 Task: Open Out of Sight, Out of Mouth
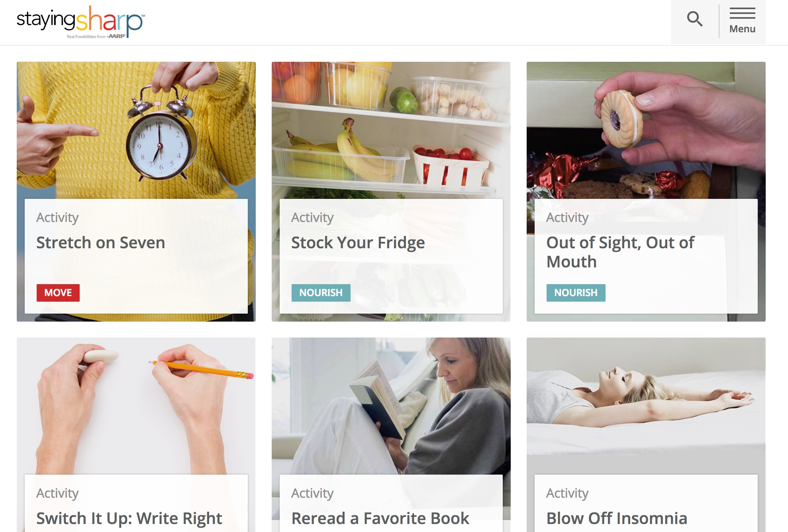click(620, 252)
